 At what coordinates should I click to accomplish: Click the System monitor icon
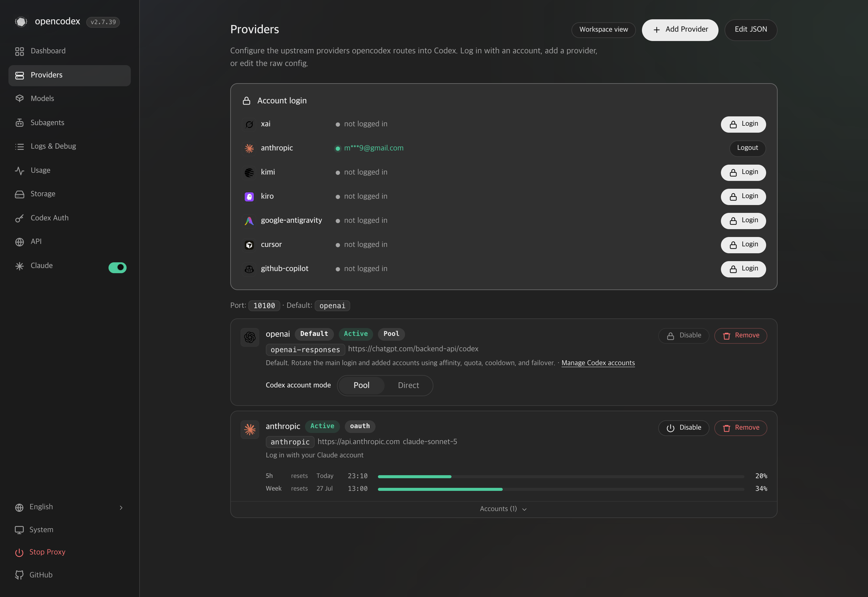click(19, 530)
